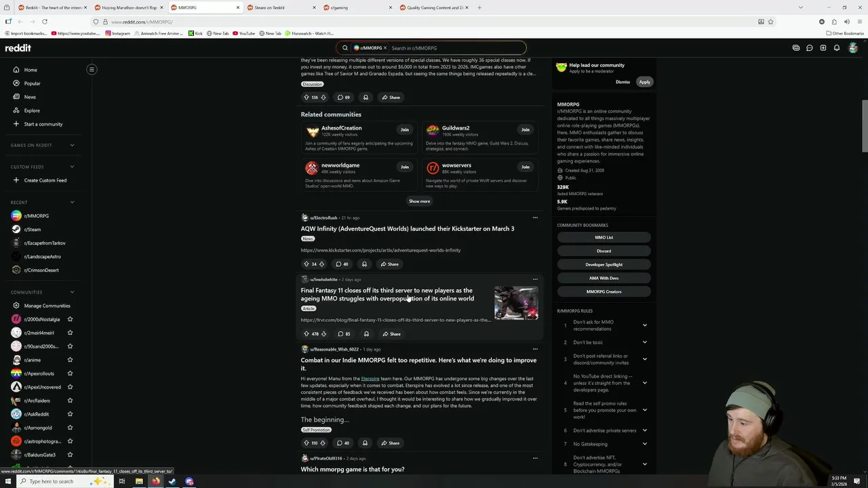The height and width of the screenshot is (488, 868).
Task: Open the advertise icon in Reddit header
Action: coord(796,48)
